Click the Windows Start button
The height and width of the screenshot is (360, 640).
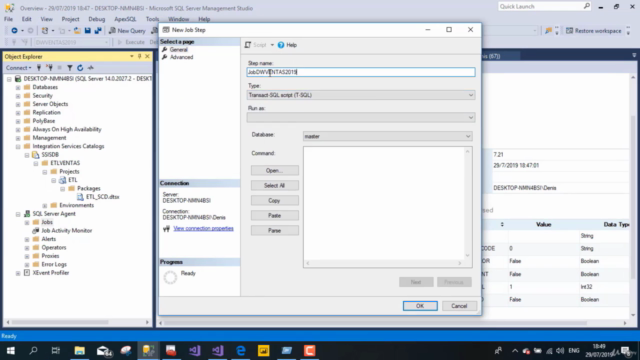click(x=11, y=351)
